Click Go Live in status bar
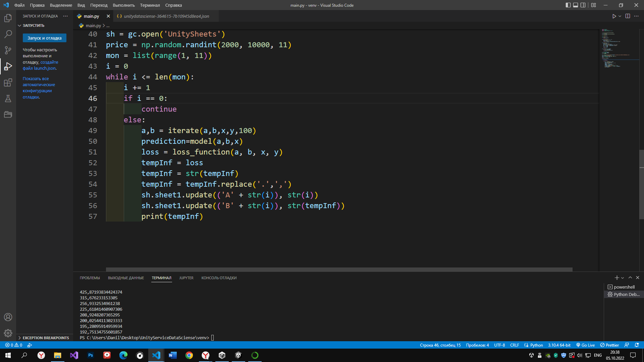Screen dimensions: 644x362 [585, 345]
